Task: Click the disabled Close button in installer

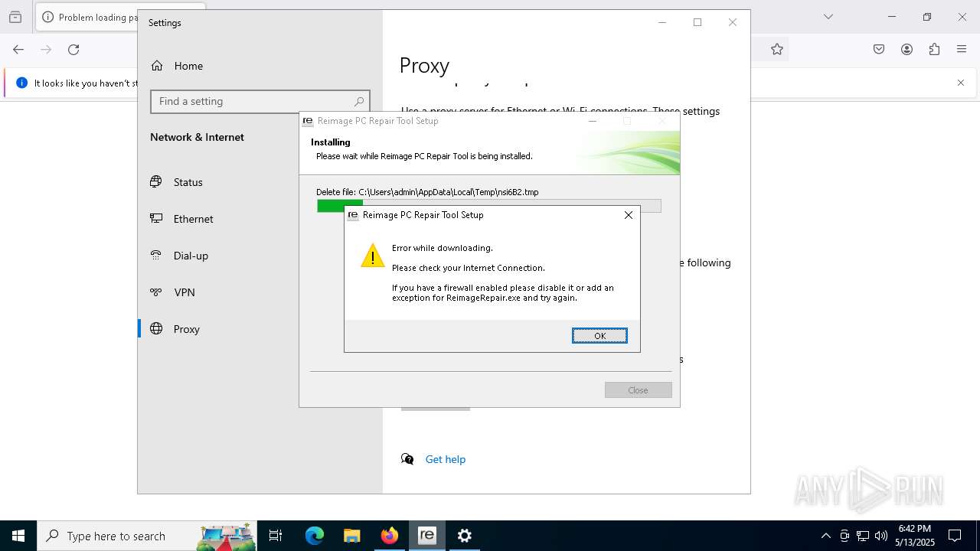Action: (x=638, y=390)
